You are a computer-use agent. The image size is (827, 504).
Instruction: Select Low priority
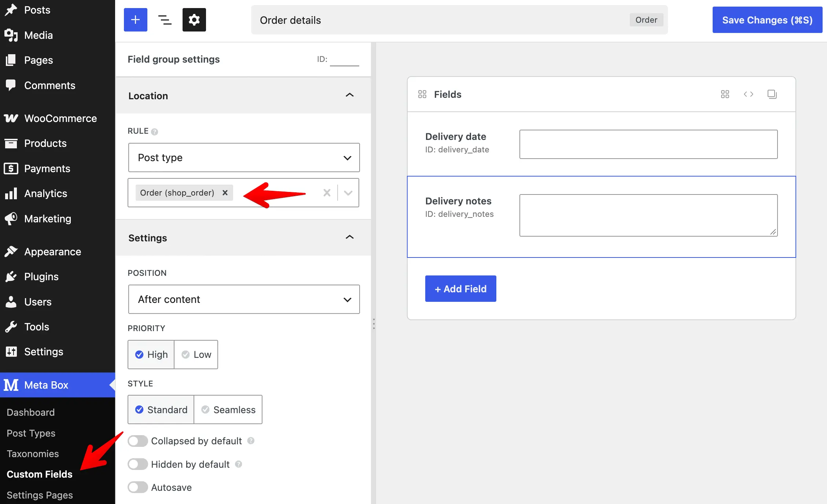point(196,355)
